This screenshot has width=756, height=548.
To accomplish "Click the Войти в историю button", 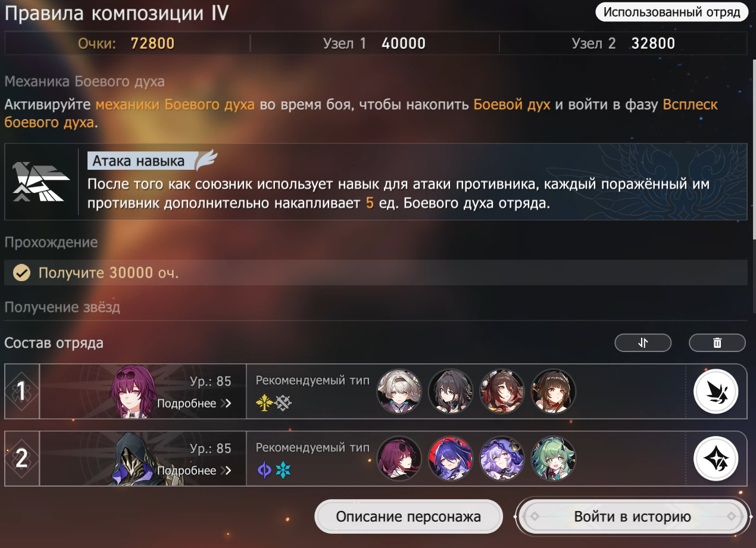I will (x=632, y=516).
